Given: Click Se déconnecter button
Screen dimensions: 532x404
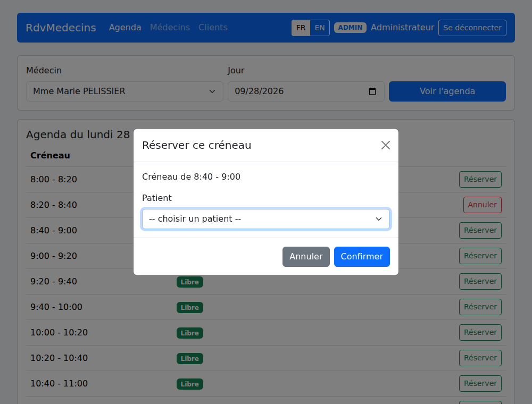Looking at the screenshot, I should 472,28.
